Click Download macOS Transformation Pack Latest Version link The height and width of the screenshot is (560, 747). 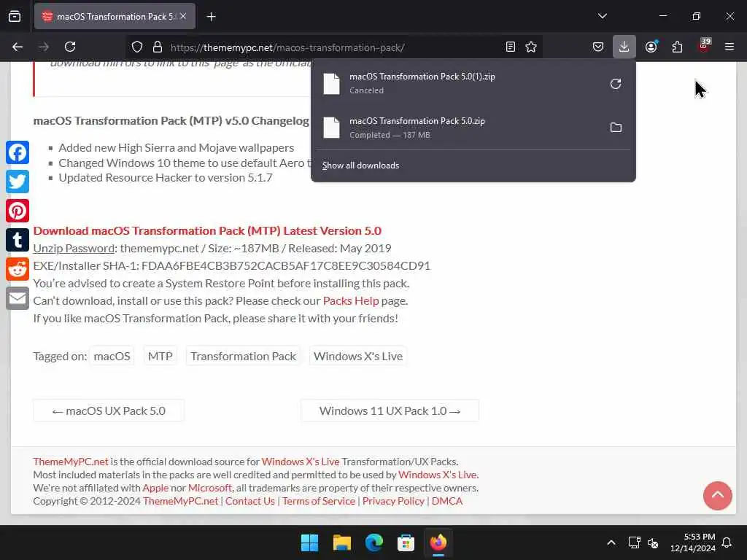pos(207,231)
